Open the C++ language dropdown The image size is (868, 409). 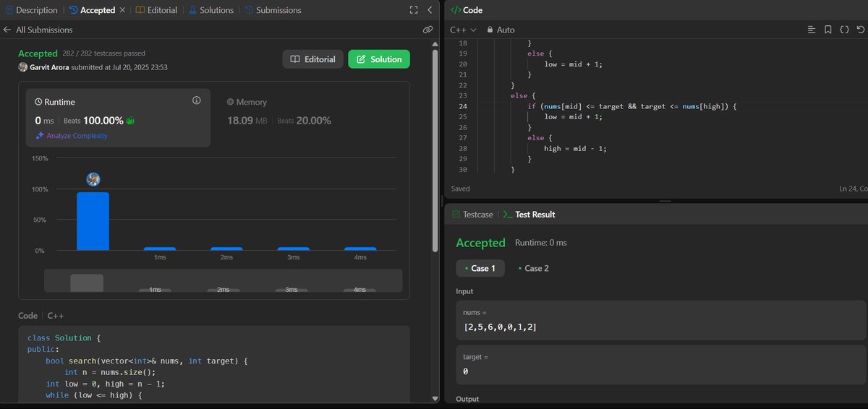point(463,30)
